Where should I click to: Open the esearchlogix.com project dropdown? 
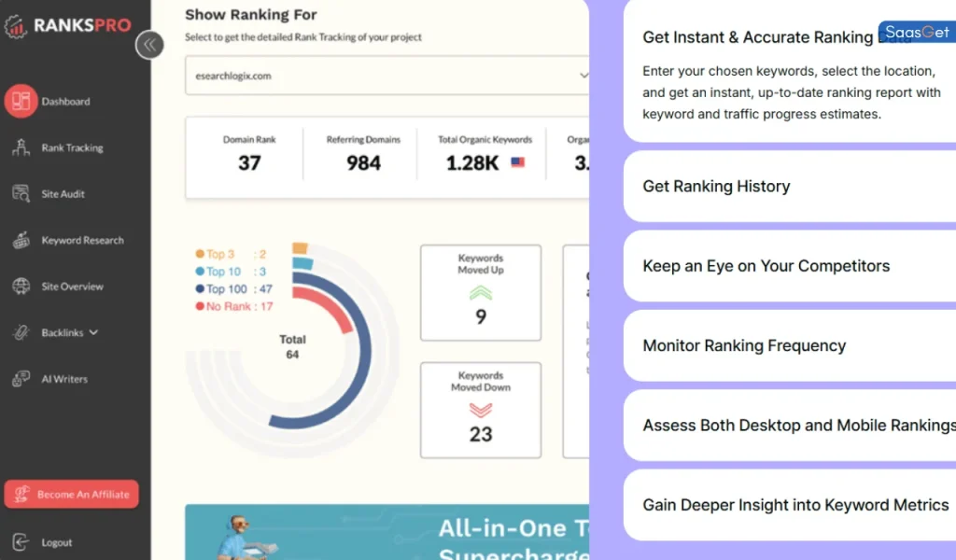(x=387, y=75)
